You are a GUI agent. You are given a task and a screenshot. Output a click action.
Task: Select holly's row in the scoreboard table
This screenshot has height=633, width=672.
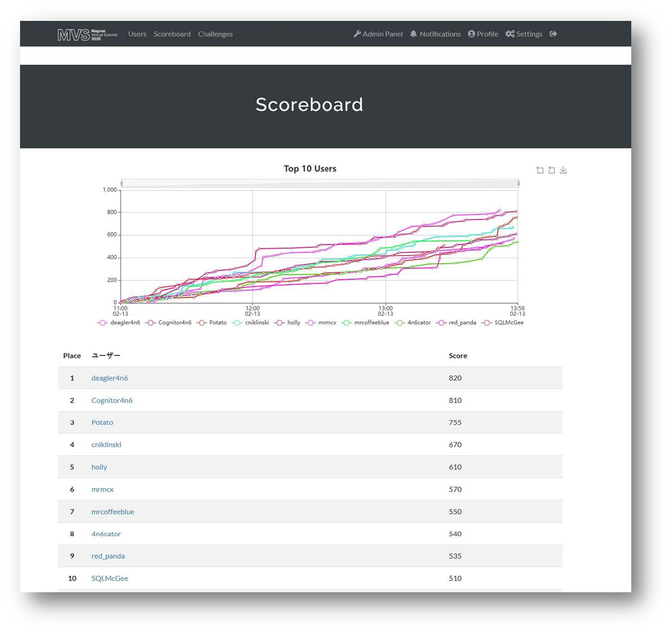pos(99,467)
